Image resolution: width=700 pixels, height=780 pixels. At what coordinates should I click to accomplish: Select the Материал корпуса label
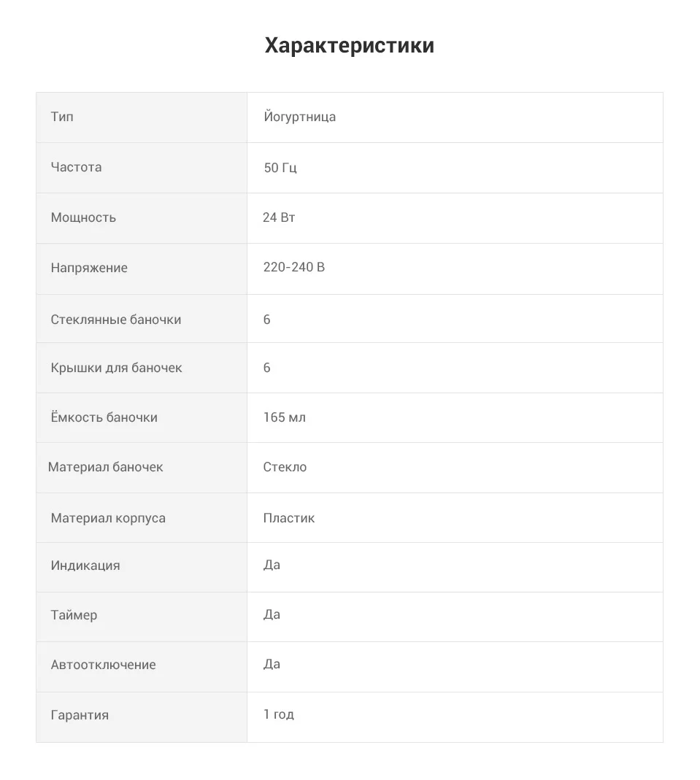(x=108, y=518)
